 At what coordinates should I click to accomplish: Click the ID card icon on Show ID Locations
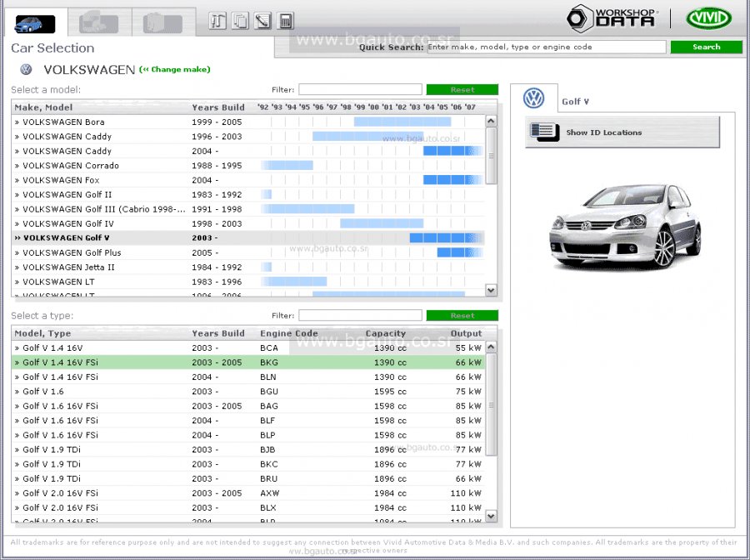click(545, 132)
